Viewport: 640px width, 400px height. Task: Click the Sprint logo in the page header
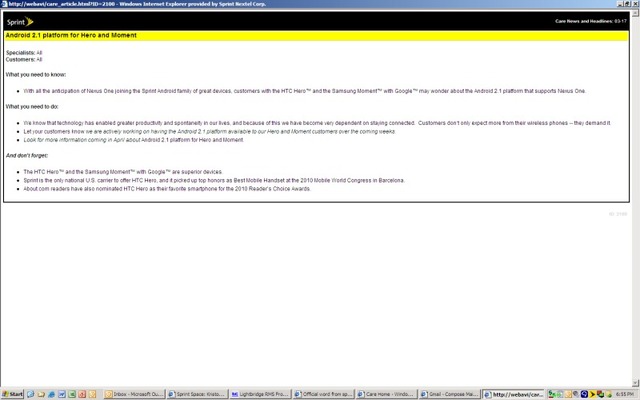(17, 20)
